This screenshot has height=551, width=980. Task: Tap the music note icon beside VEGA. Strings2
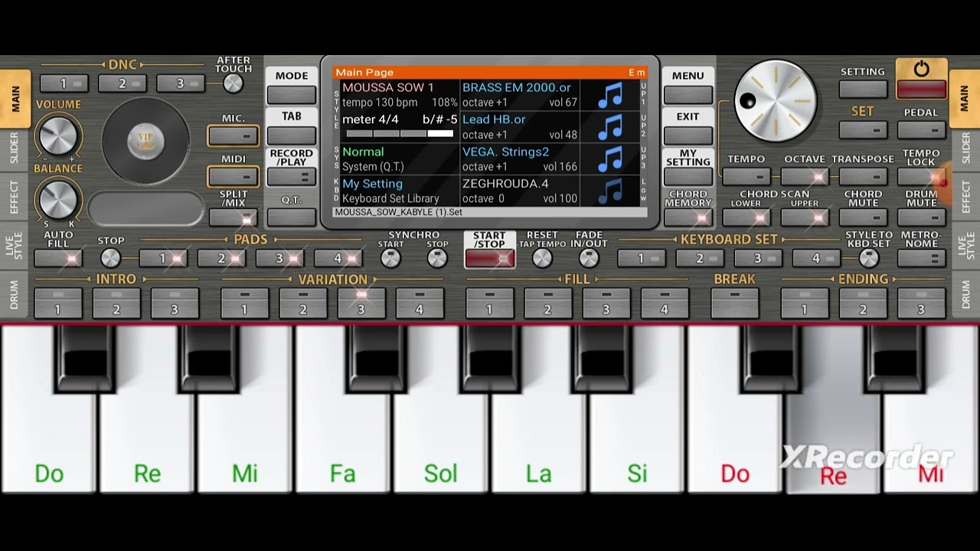(610, 159)
